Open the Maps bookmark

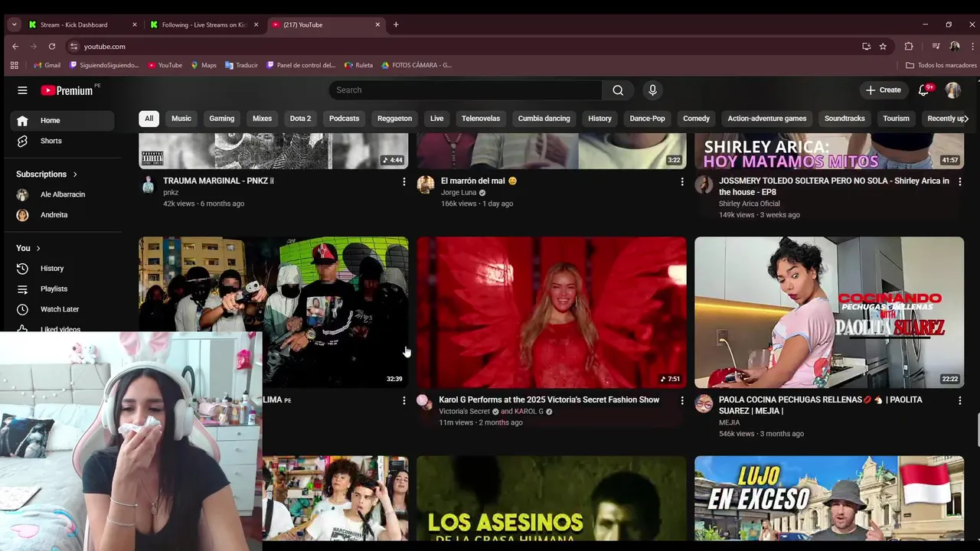pos(204,65)
